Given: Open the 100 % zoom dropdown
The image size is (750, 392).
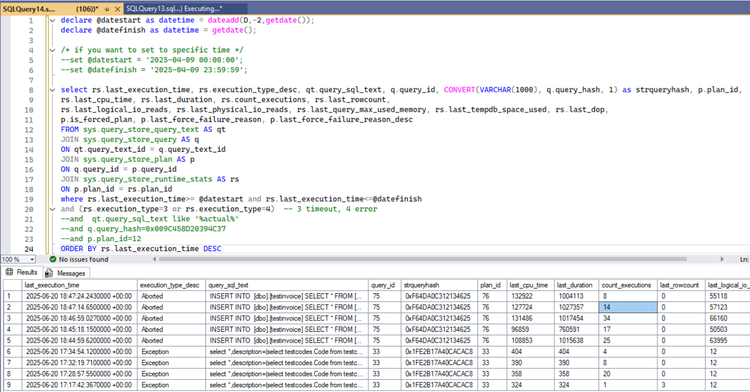Looking at the screenshot, I should pos(32,259).
